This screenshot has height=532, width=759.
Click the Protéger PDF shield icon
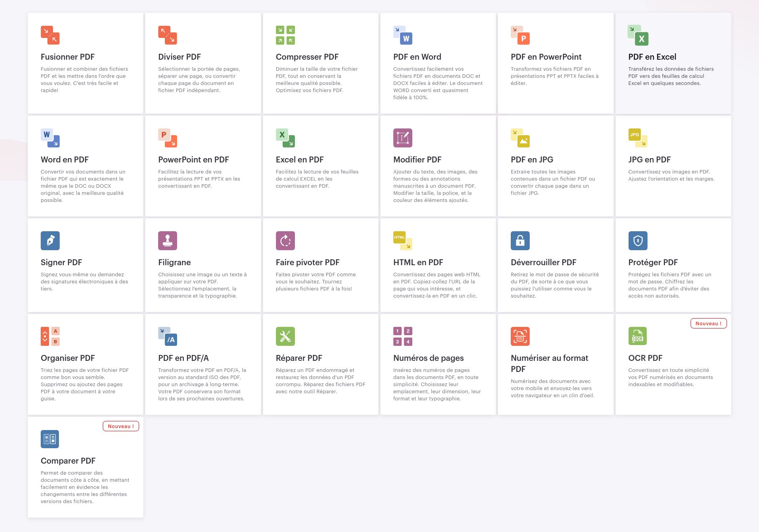638,241
